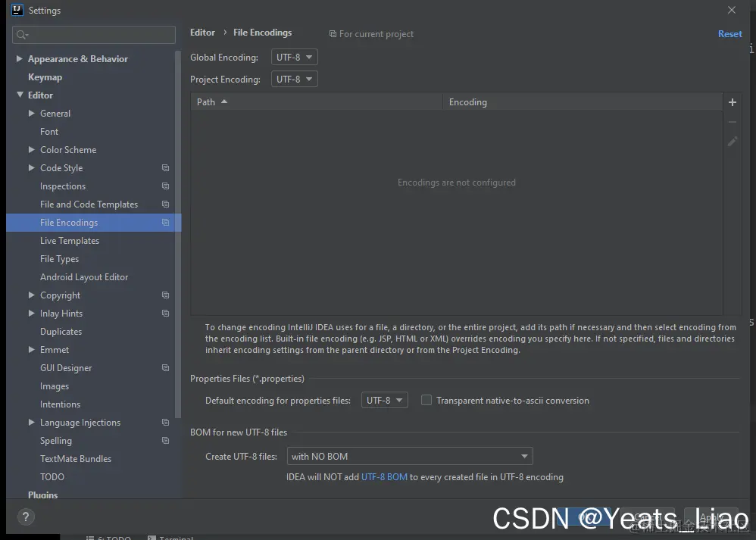Open the help question mark button

click(x=26, y=517)
